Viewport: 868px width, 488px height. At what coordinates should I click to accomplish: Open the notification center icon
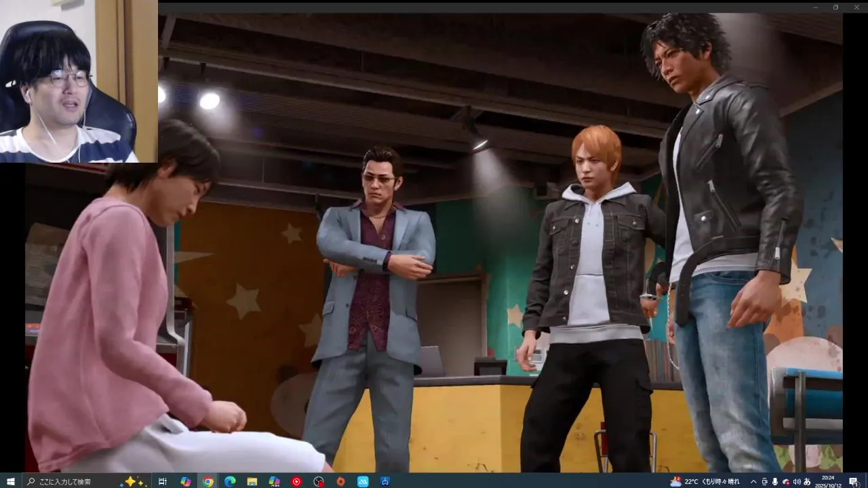tap(853, 481)
